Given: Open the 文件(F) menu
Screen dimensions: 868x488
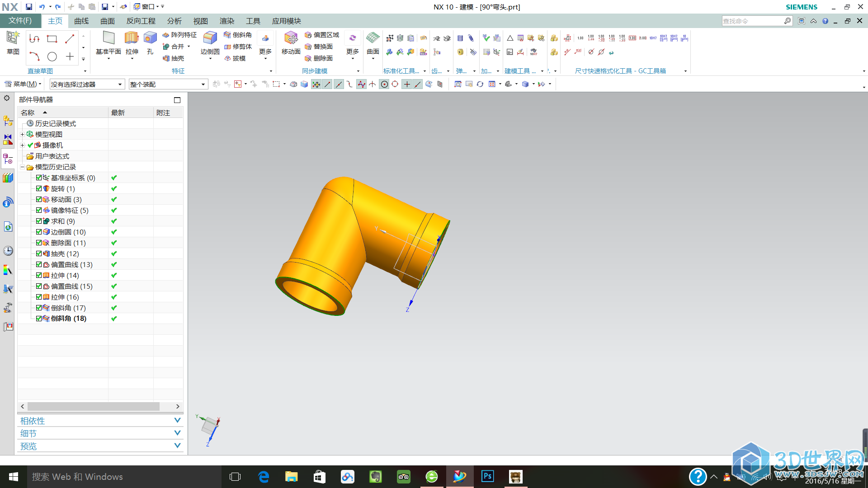Looking at the screenshot, I should (x=20, y=21).
